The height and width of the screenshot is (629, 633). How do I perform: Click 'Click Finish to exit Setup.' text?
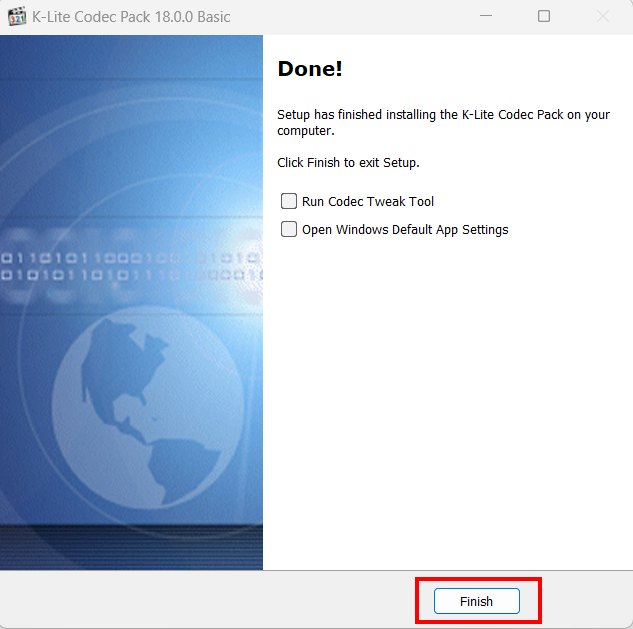[x=348, y=163]
